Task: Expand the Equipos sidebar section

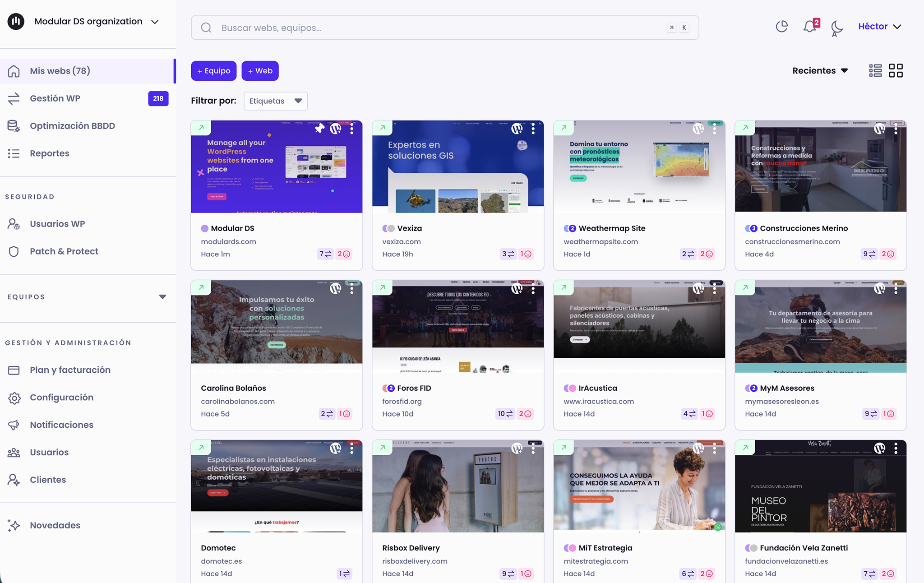Action: [162, 297]
